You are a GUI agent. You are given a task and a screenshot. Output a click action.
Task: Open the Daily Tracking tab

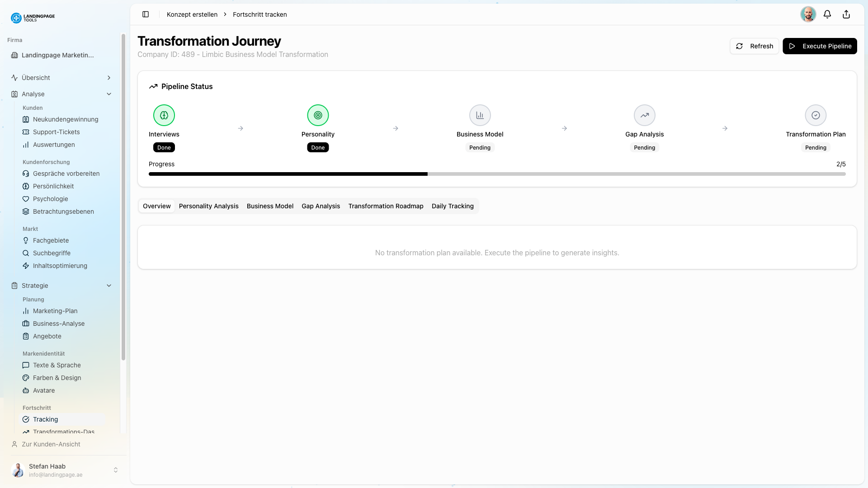(x=453, y=206)
